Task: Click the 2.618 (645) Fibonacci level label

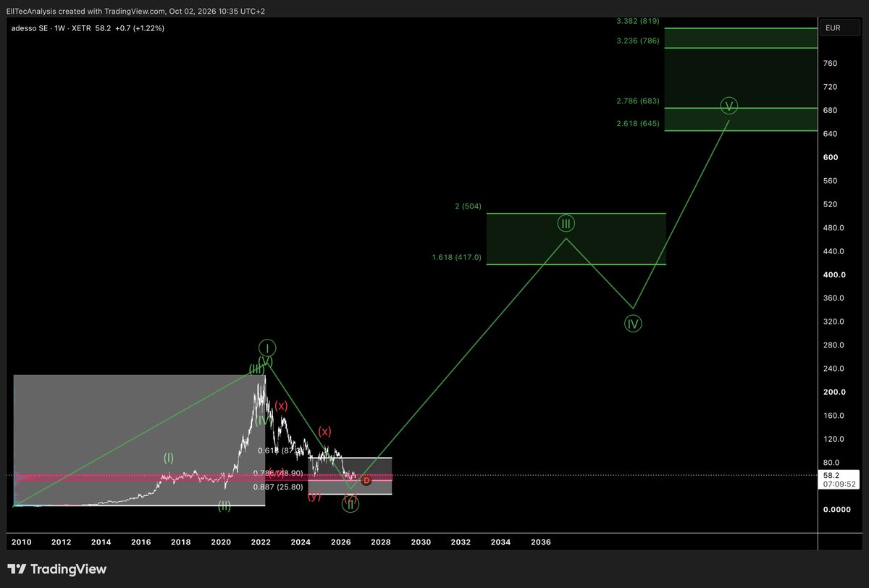Action: 637,124
